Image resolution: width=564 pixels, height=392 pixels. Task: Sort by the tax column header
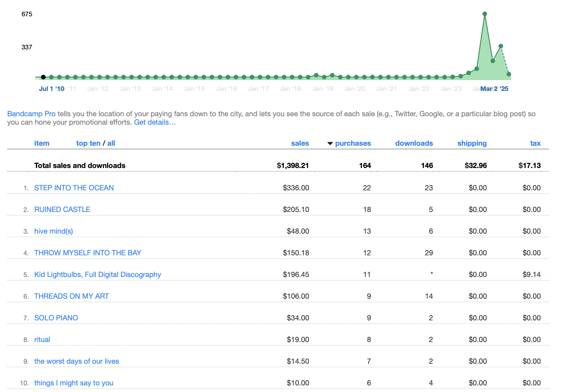coord(535,143)
